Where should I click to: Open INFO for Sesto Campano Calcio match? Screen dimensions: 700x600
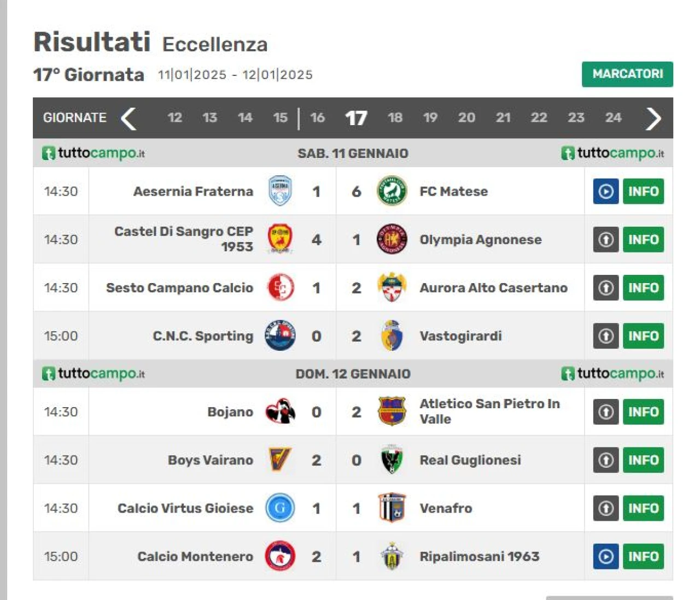click(643, 287)
